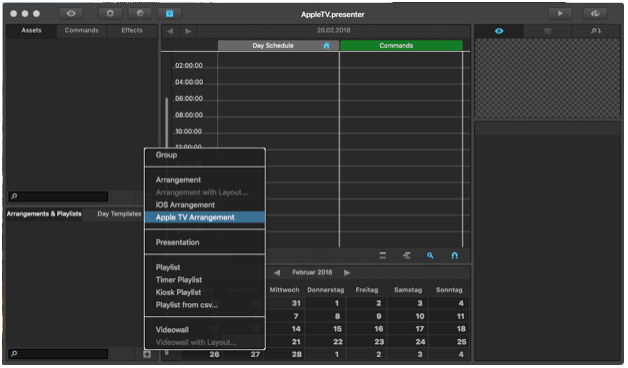Viewport: 628px width, 368px height.
Task: Click the arrangements search field
Action: click(58, 354)
